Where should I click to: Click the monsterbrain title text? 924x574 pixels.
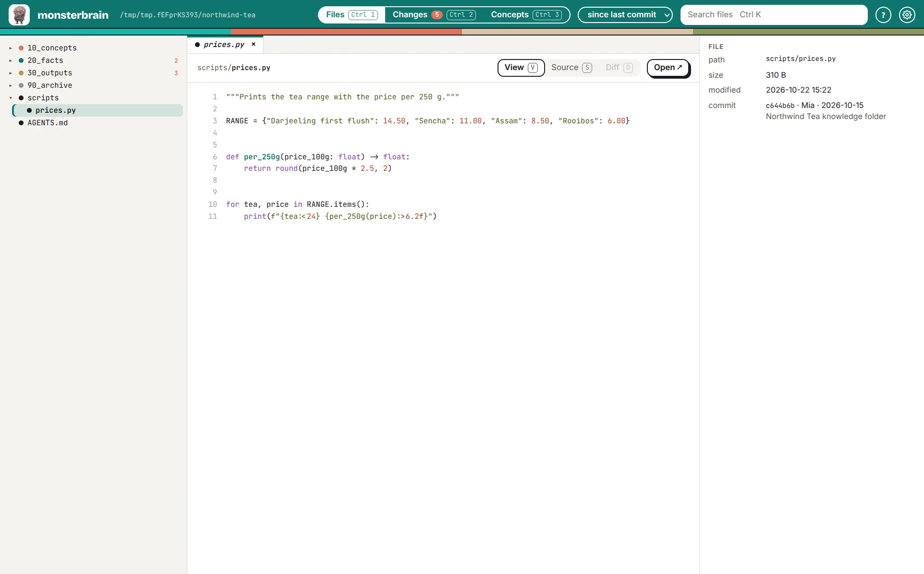[73, 15]
